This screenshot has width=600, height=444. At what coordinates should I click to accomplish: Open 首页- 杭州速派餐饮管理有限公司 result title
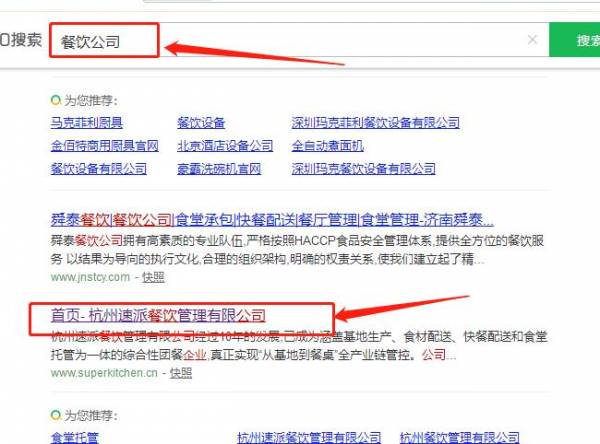click(x=159, y=316)
